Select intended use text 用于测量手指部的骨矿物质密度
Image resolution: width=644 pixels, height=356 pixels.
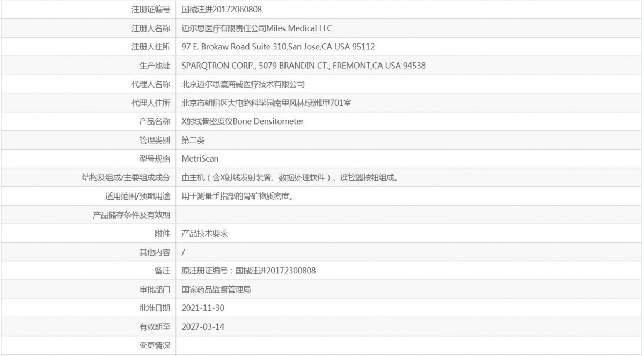(237, 196)
